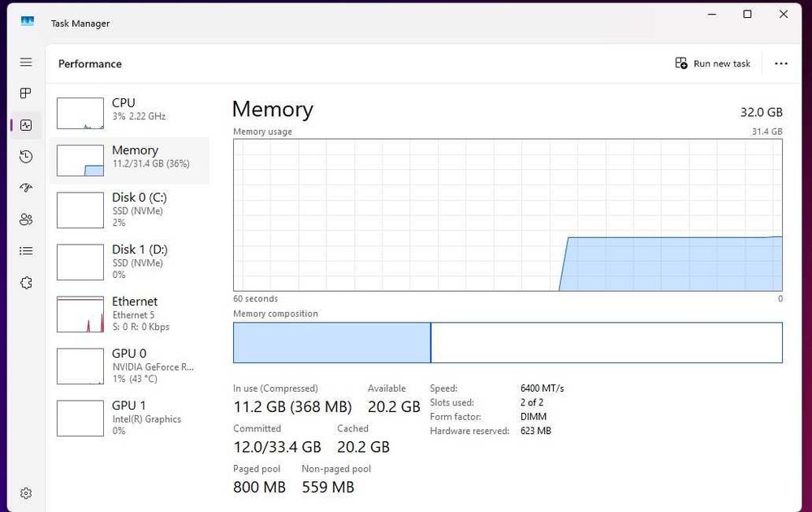Open the three-dot more options menu

[x=781, y=63]
